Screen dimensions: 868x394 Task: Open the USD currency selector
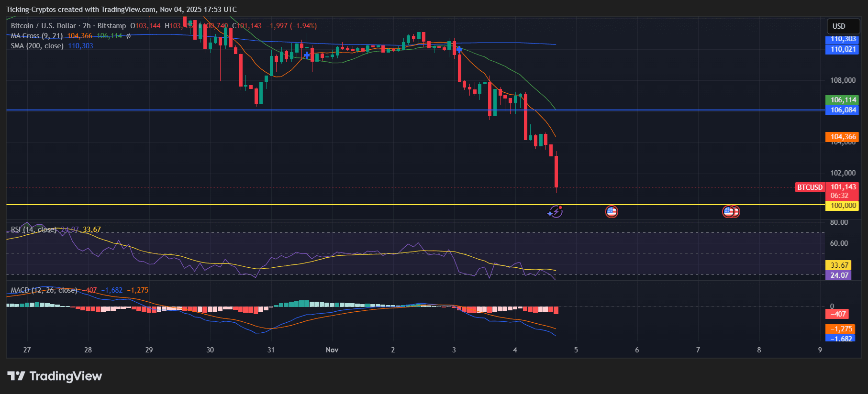(x=843, y=26)
